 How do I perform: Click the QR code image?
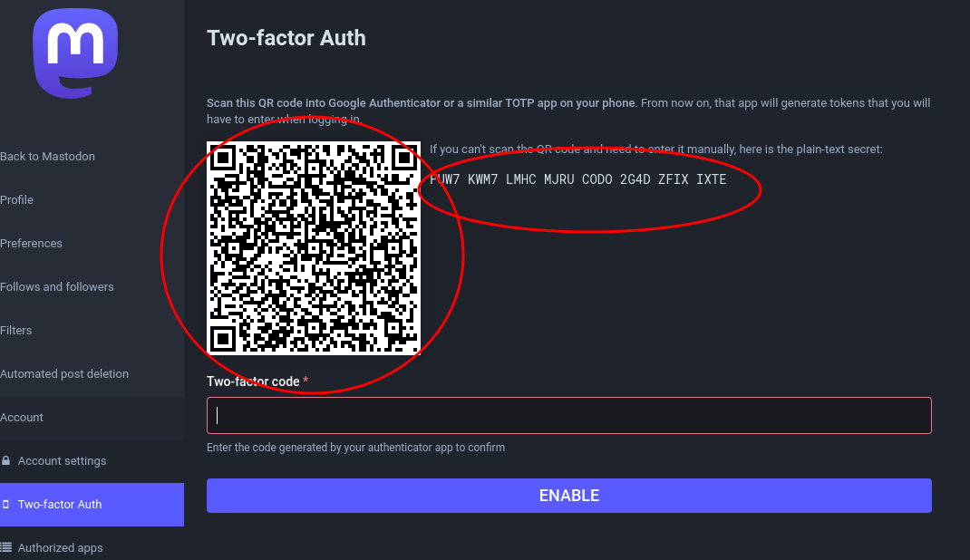(x=314, y=248)
